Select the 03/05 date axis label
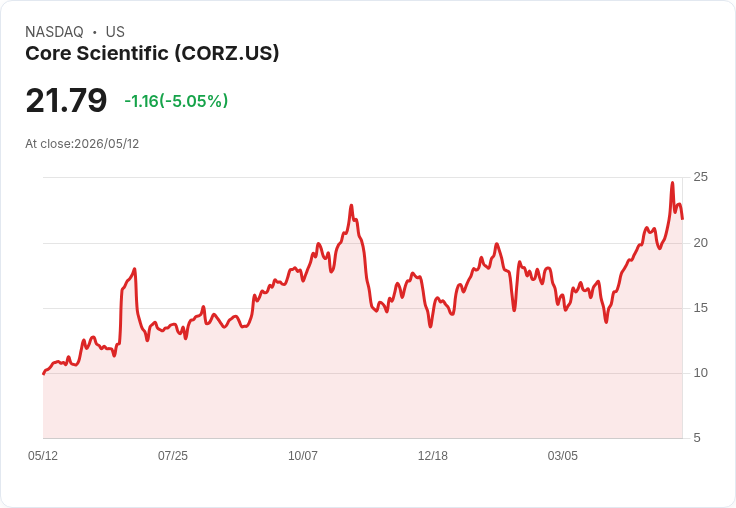 click(x=562, y=455)
